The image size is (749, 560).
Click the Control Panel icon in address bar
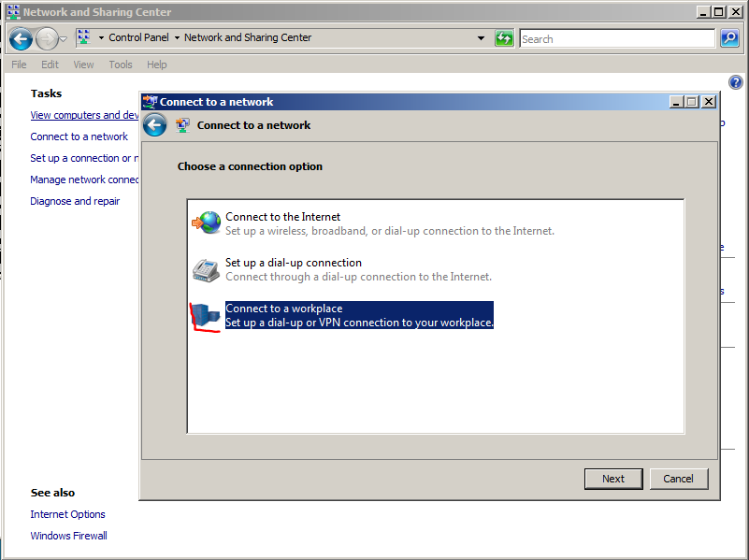(83, 37)
